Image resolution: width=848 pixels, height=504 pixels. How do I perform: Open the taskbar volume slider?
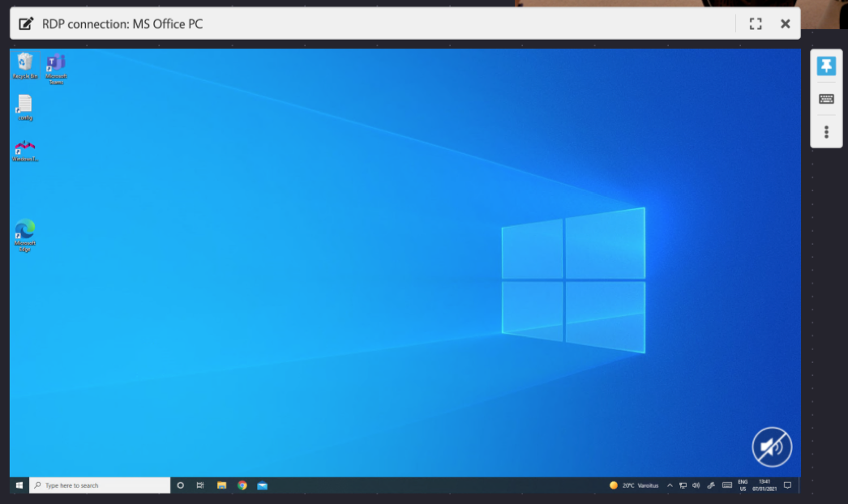click(x=696, y=485)
